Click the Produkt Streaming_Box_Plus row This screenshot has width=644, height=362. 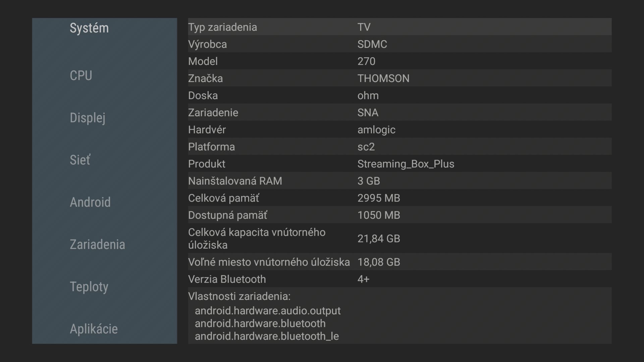399,164
